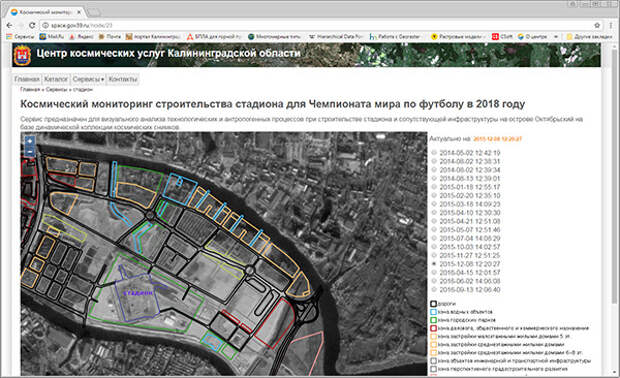The image size is (620, 378).
Task: Select the 2014-08-13 12:39:01 image date
Action: click(434, 178)
